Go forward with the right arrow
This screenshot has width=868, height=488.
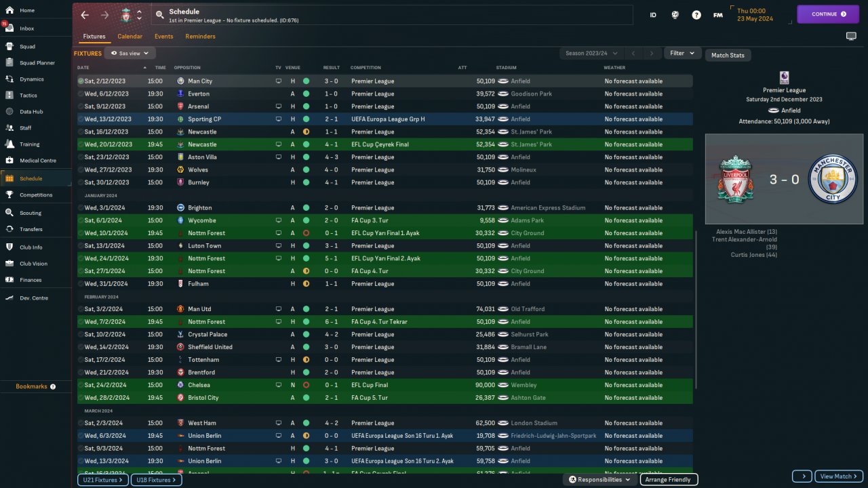tap(104, 15)
